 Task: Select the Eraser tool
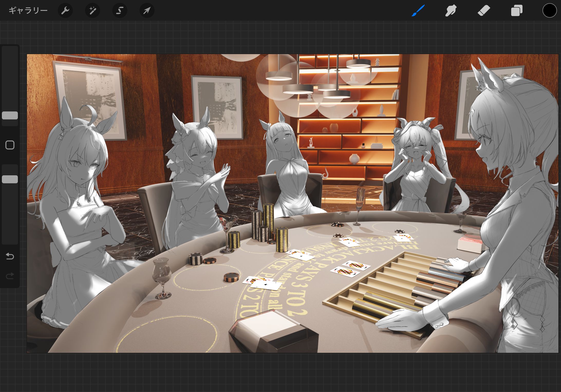tap(484, 11)
